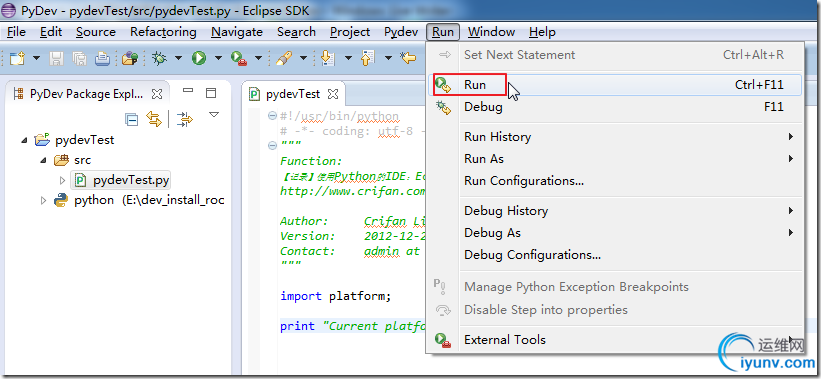
Task: Click Collapse All icon in Package Explorer
Action: [131, 119]
